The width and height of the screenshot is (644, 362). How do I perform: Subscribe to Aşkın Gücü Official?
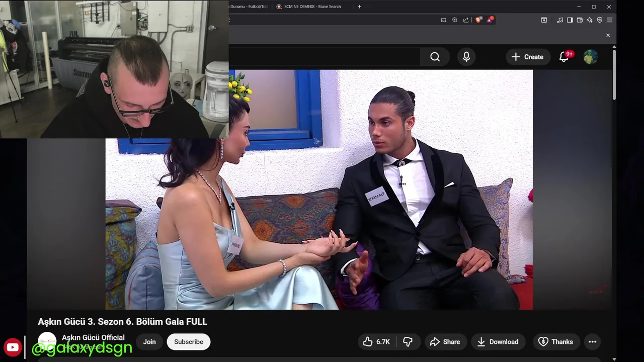[189, 342]
